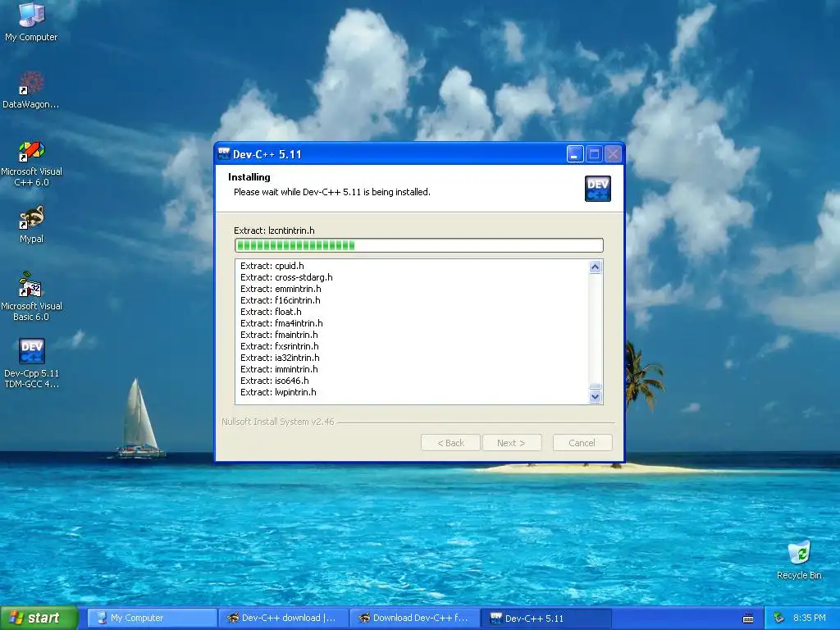840x630 pixels.
Task: Select the Microsoft Visual C++ 6.0 icon
Action: pyautogui.click(x=31, y=163)
